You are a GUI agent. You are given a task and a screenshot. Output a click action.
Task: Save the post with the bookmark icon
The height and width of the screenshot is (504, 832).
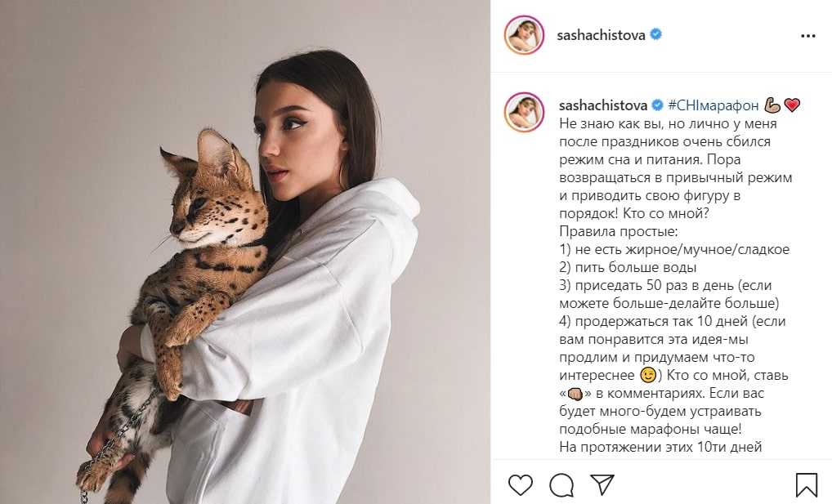click(806, 484)
